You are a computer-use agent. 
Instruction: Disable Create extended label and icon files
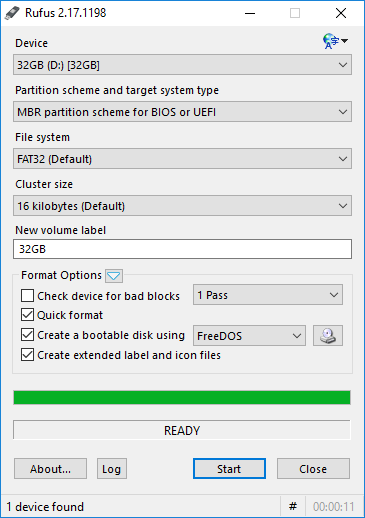click(x=27, y=355)
